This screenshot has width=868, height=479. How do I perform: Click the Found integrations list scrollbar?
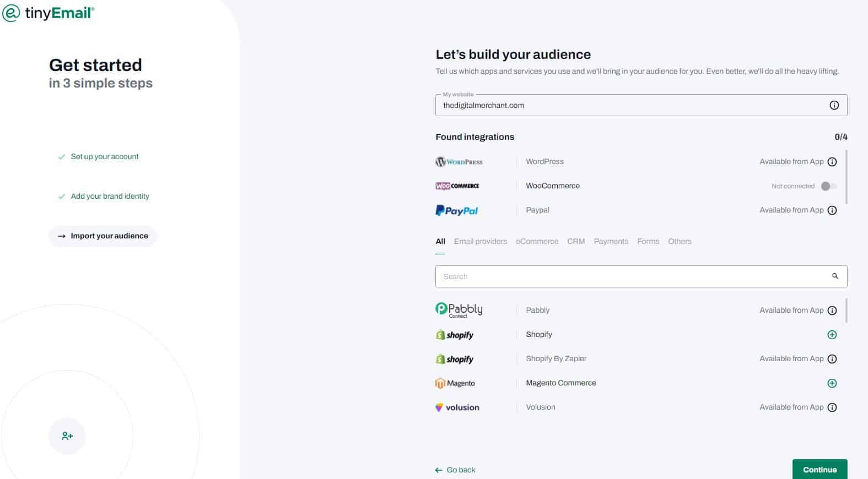846,176
